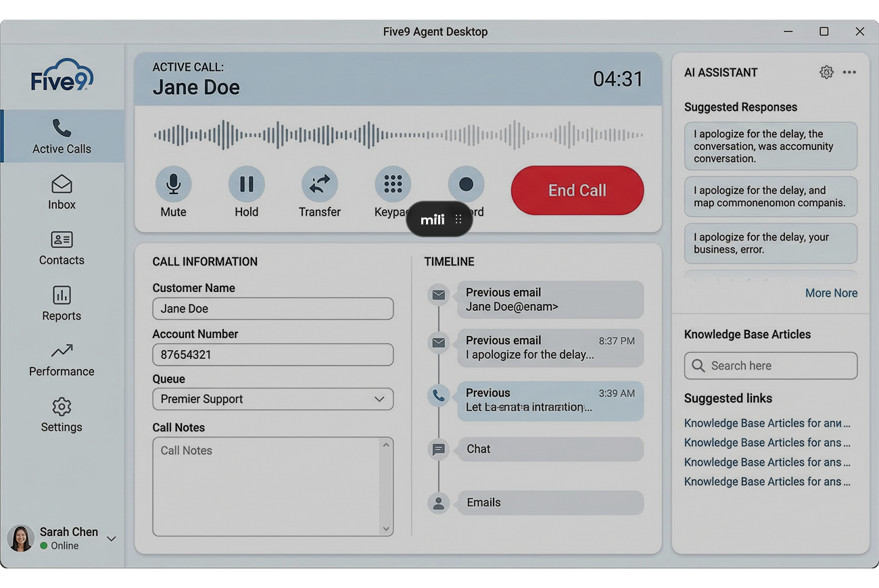Expand Sarah Chen status dropdown arrow

click(x=112, y=539)
